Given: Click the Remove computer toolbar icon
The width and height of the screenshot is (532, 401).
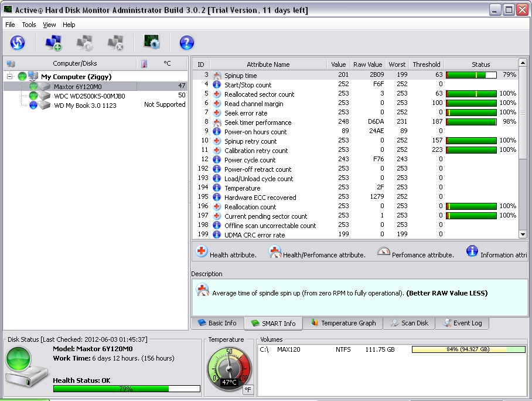Looking at the screenshot, I should pyautogui.click(x=115, y=43).
